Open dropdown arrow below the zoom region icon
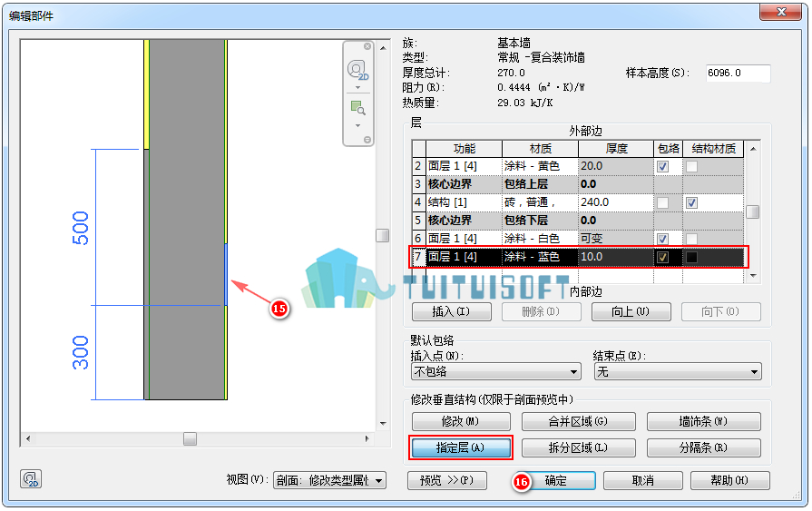This screenshot has height=511, width=812. (x=357, y=125)
